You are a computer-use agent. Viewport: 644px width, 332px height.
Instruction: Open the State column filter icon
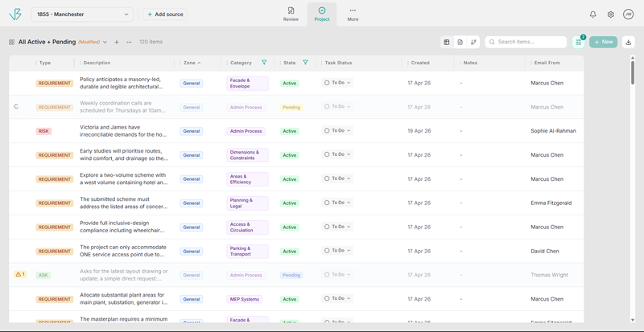pyautogui.click(x=305, y=63)
